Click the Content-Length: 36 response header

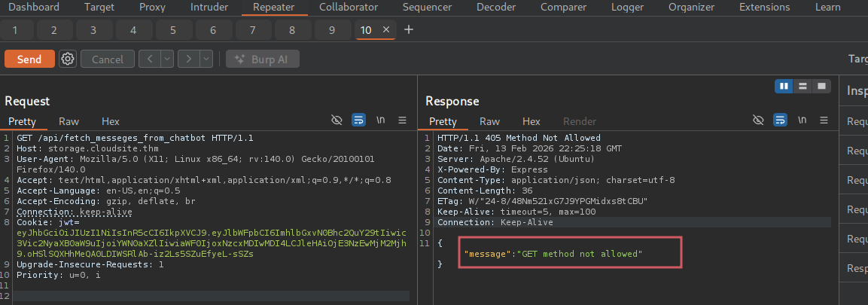point(485,191)
